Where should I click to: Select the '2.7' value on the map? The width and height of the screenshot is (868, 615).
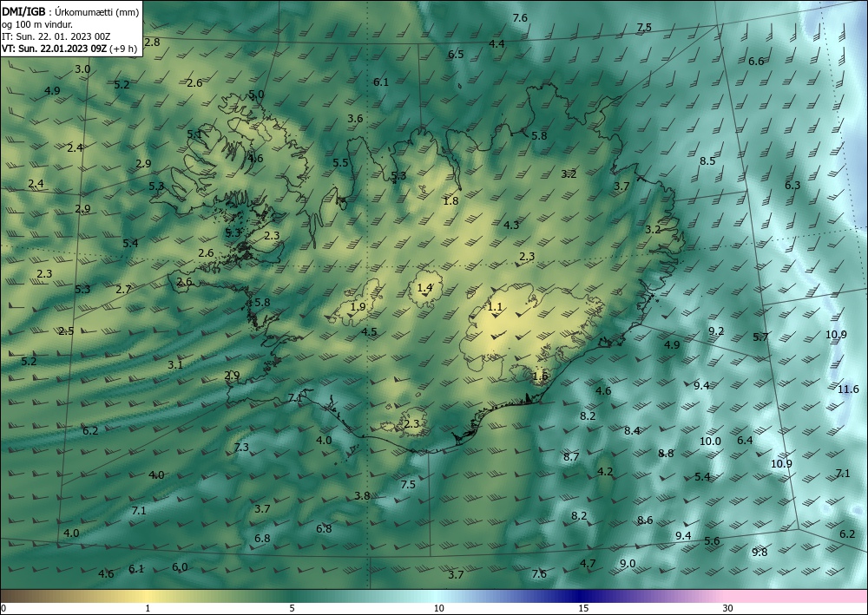[123, 289]
